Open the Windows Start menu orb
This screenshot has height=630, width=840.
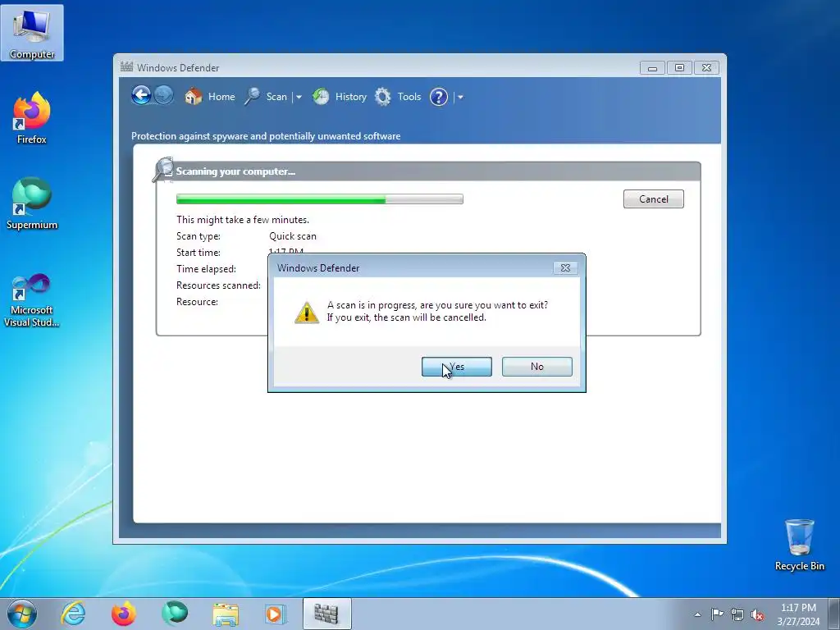pos(22,614)
